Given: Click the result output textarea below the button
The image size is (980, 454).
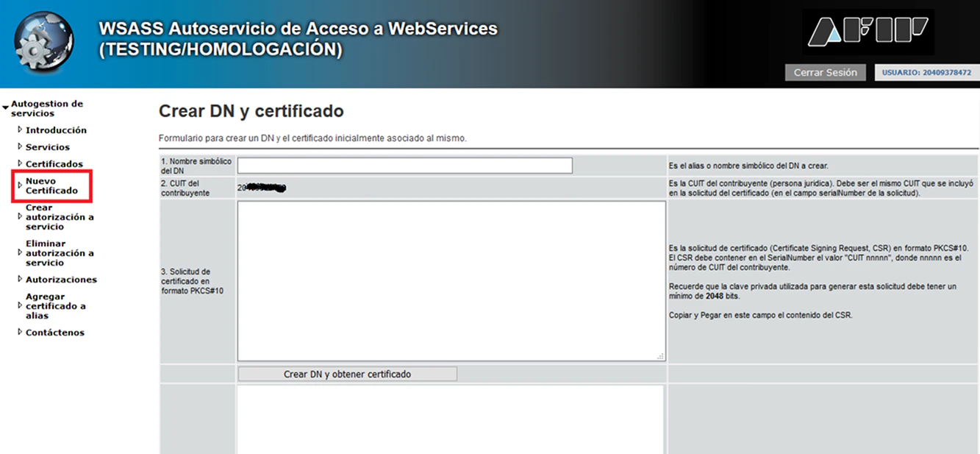Looking at the screenshot, I should (x=451, y=419).
